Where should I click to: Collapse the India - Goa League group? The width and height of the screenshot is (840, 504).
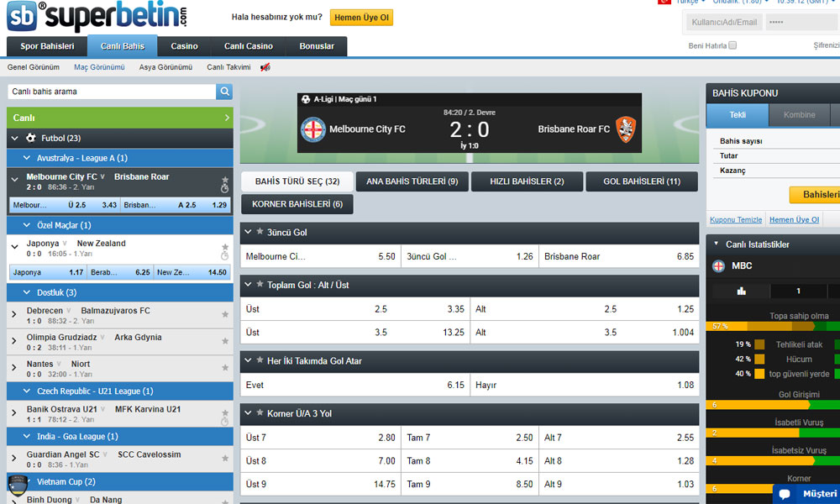coord(27,437)
